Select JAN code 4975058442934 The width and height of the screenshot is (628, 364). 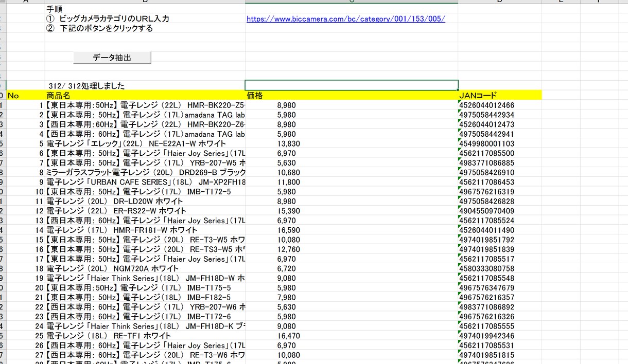coord(500,115)
